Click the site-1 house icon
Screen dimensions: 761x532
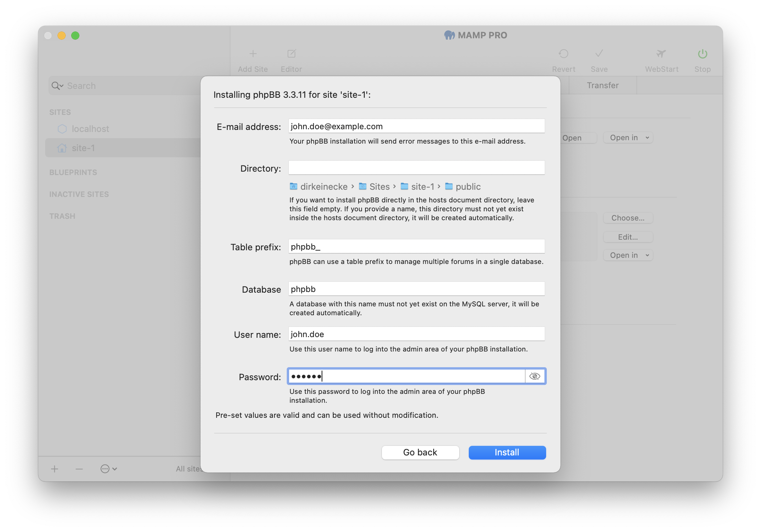62,148
